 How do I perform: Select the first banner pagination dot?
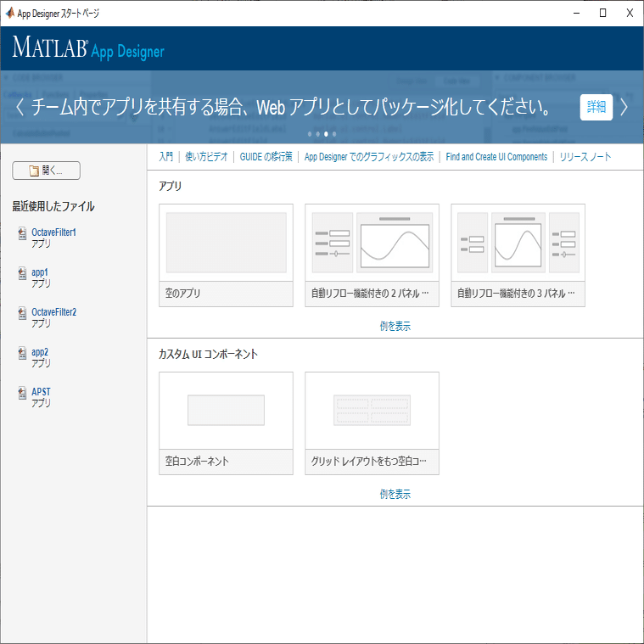[310, 134]
